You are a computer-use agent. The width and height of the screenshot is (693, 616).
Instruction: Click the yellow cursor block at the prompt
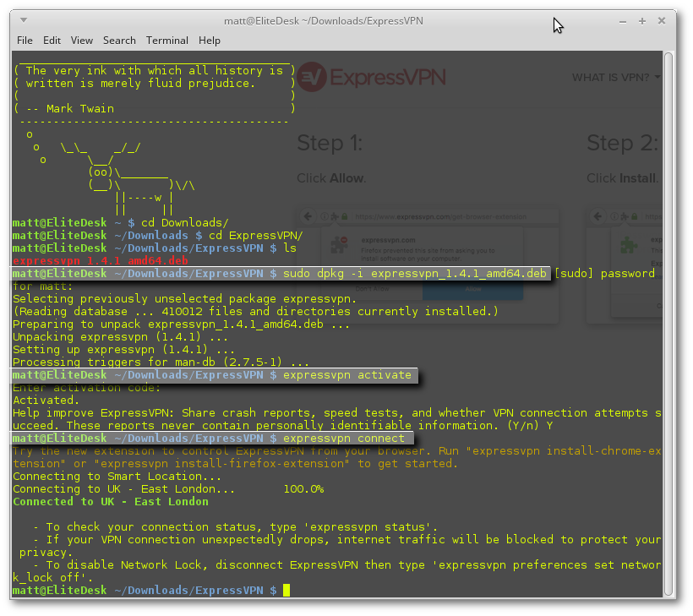[x=286, y=590]
